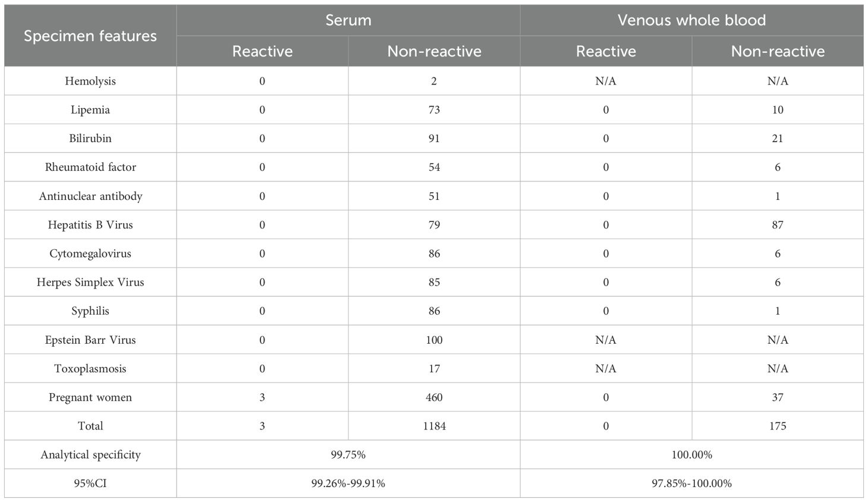Select the 460 non-reactive pregnant women cell
868x502 pixels.
pos(434,397)
